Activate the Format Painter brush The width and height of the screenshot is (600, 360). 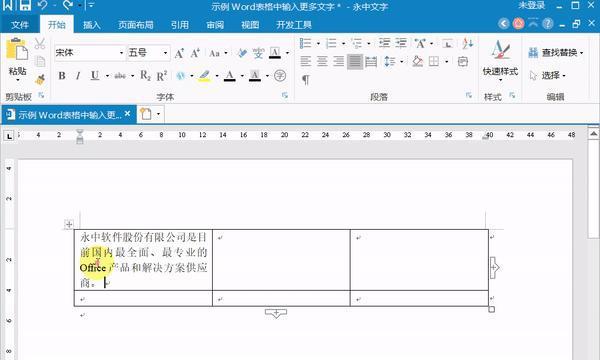click(40, 80)
